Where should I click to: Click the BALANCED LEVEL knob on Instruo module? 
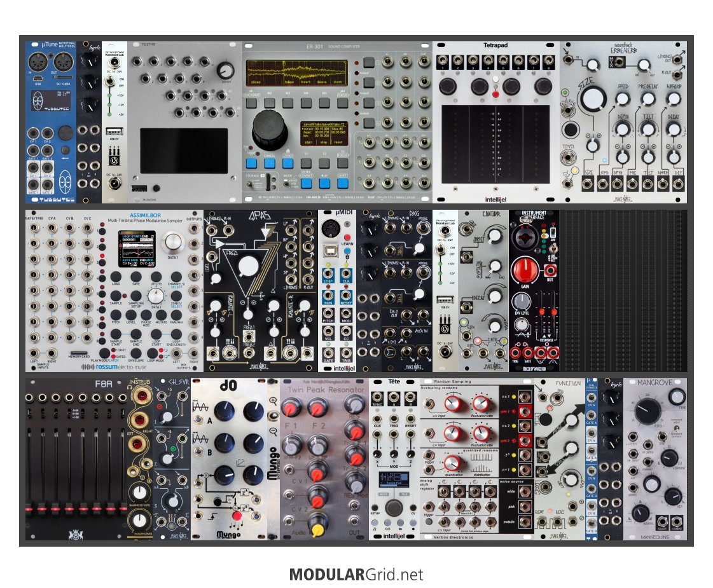click(x=140, y=491)
